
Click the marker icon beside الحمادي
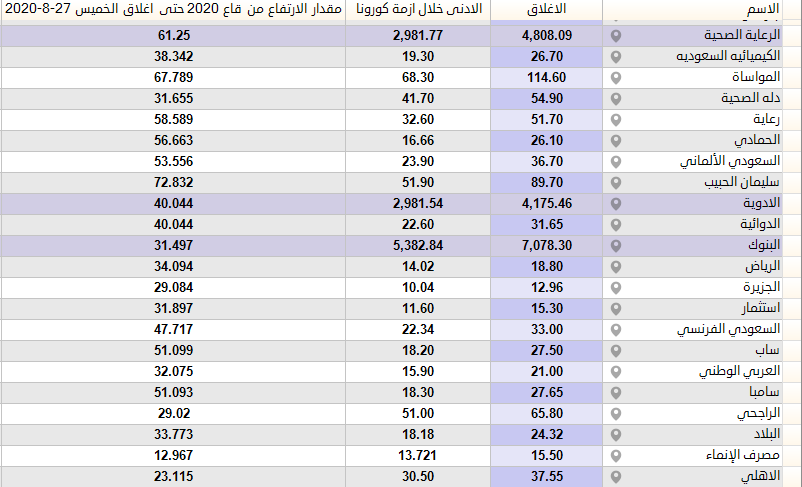[x=616, y=141]
